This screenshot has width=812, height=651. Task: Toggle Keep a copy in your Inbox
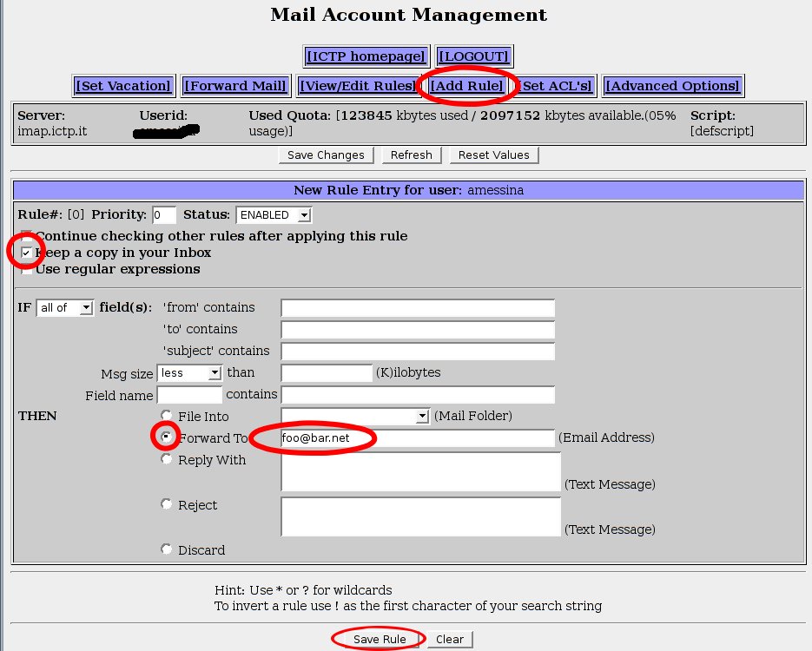tap(28, 253)
